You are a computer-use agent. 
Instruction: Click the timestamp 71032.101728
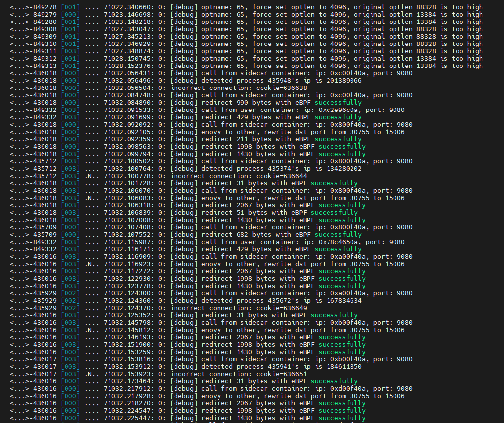pos(127,183)
